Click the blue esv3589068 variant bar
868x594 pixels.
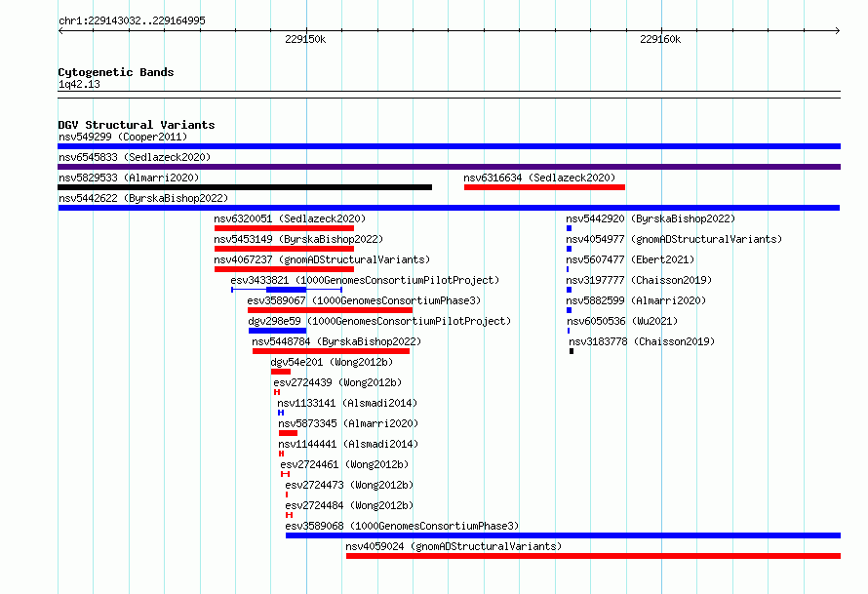[563, 535]
